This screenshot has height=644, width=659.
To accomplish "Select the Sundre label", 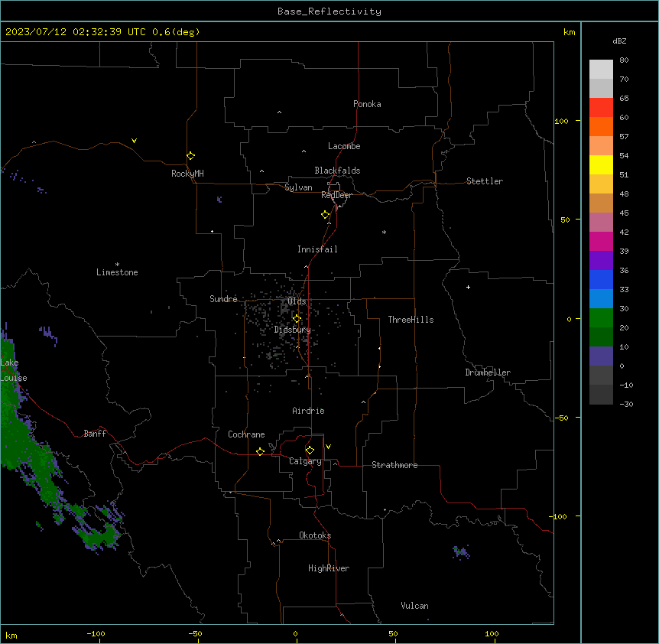I will point(223,299).
